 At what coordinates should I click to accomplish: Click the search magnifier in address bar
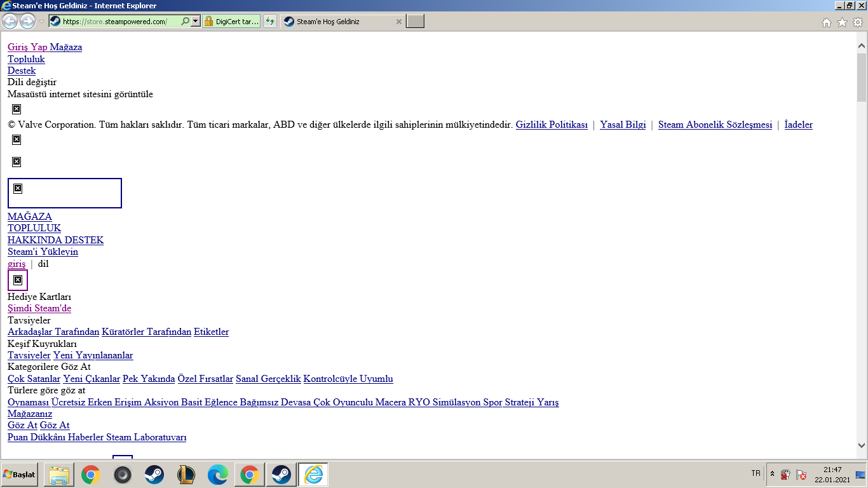pyautogui.click(x=185, y=22)
